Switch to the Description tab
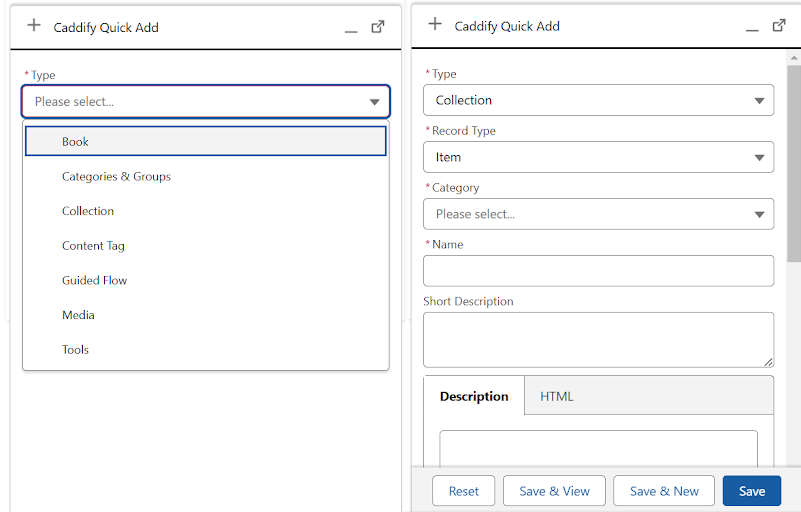Screen dimensions: 801x512 coord(474,396)
